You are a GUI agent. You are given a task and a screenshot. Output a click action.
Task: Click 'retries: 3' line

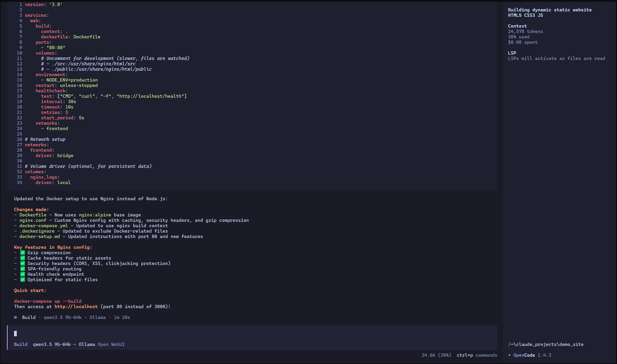55,112
